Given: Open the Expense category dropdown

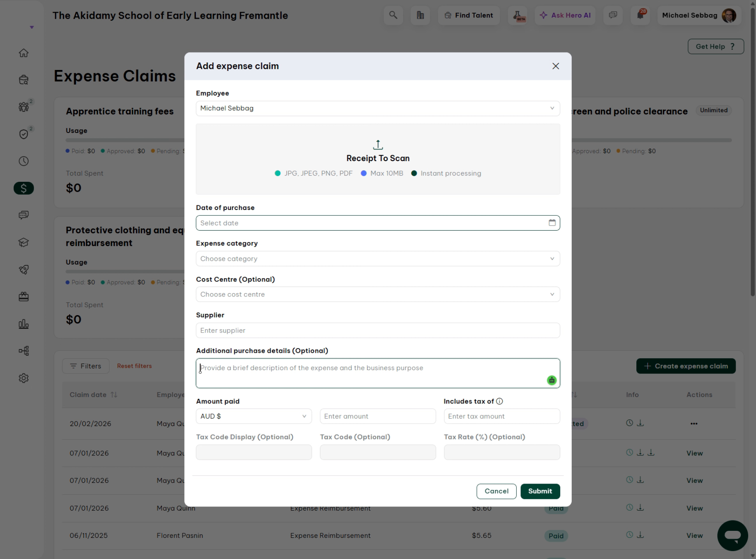Looking at the screenshot, I should coord(378,259).
